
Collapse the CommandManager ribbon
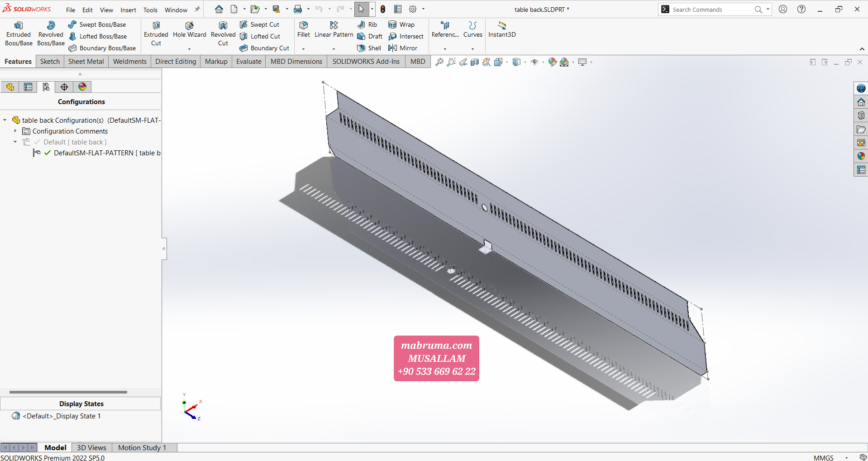(x=862, y=49)
